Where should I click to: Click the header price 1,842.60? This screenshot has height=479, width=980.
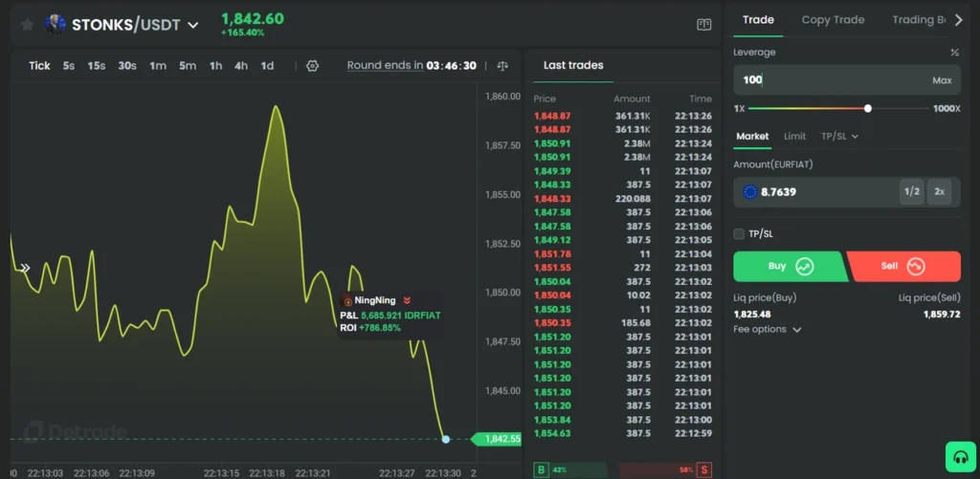point(253,19)
